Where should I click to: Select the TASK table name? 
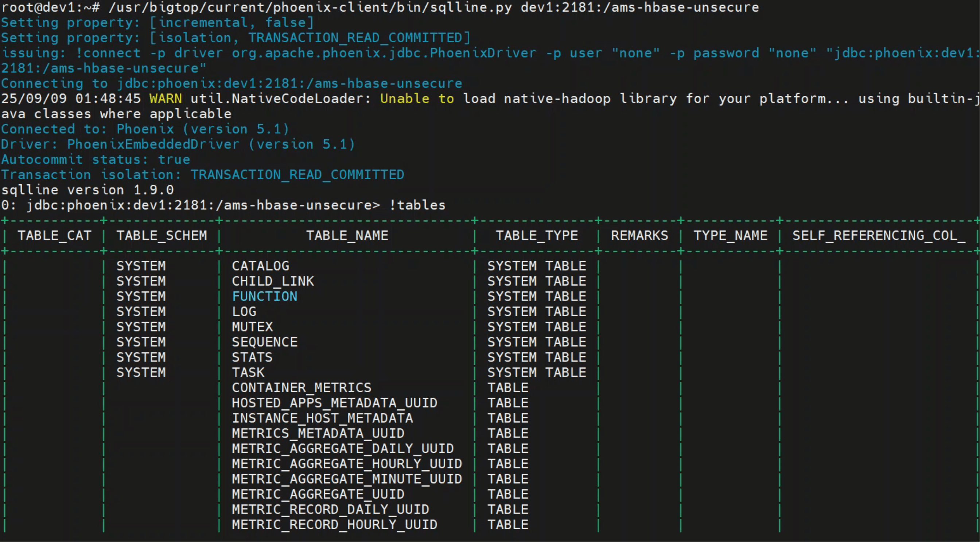[x=248, y=373]
